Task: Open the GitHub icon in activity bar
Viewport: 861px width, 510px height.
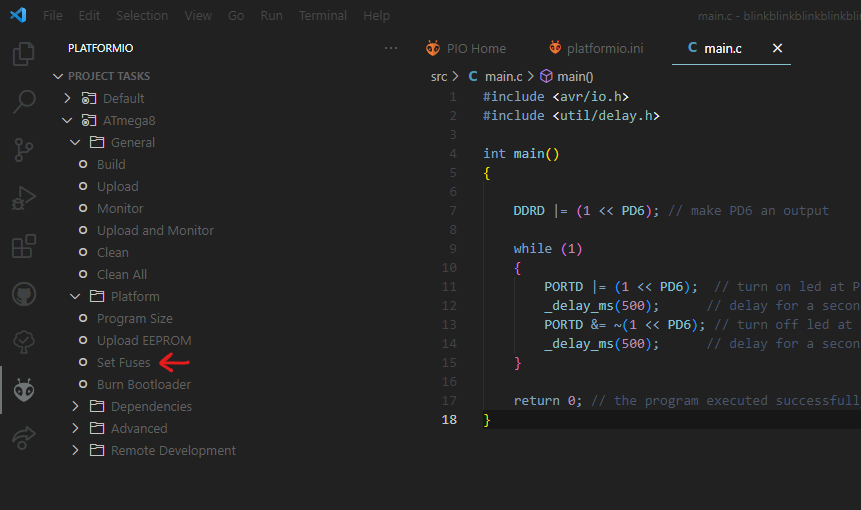Action: (x=24, y=294)
